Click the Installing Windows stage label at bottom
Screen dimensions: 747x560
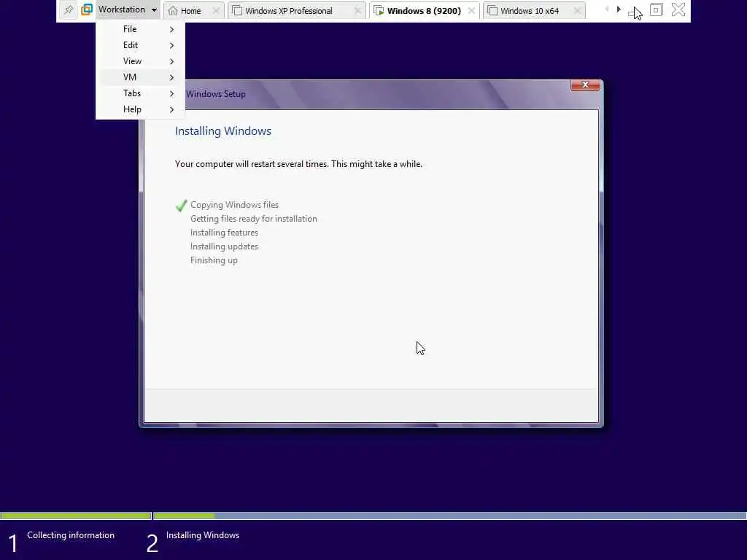pyautogui.click(x=203, y=535)
